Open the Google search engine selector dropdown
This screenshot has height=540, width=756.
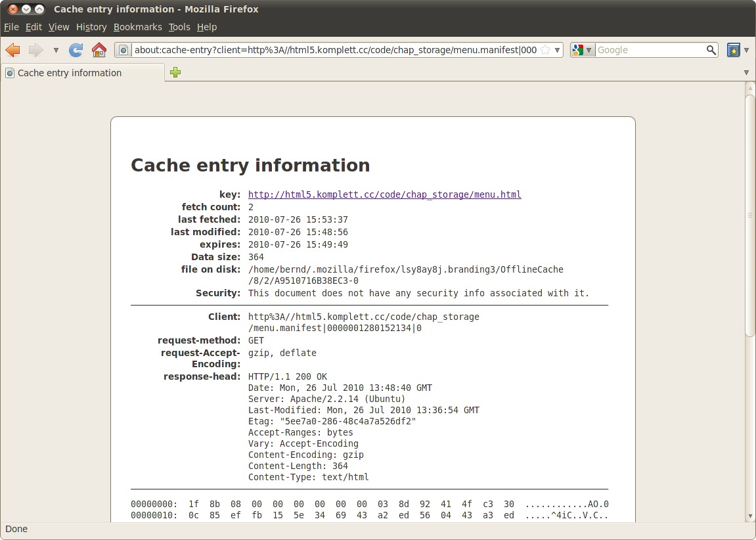tap(582, 50)
